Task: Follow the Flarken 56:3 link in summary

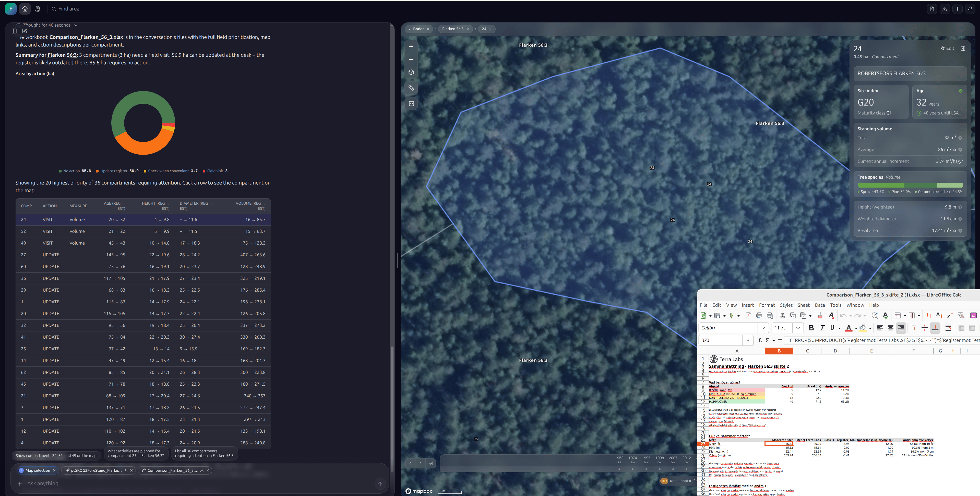Action: click(62, 55)
